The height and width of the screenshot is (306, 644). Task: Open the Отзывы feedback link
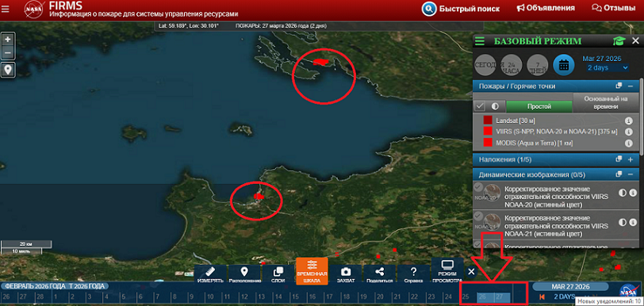pyautogui.click(x=614, y=8)
